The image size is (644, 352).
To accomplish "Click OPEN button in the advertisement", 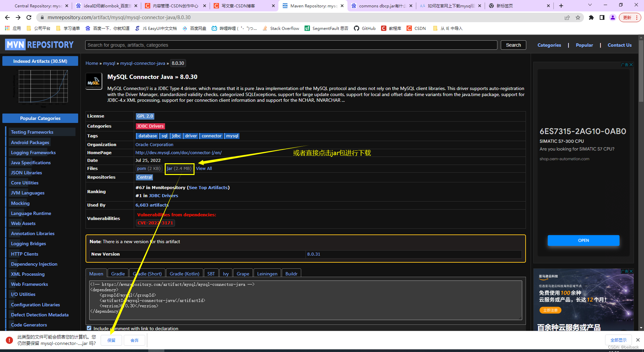I will [583, 240].
